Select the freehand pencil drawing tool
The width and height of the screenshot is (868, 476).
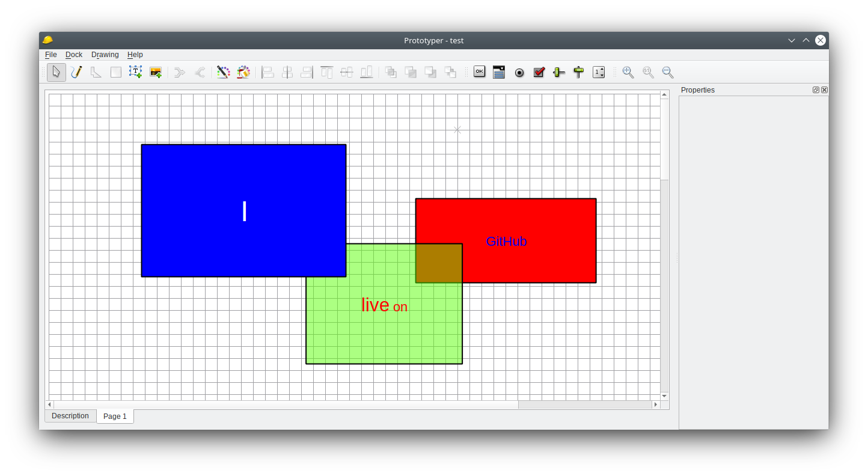(x=76, y=72)
